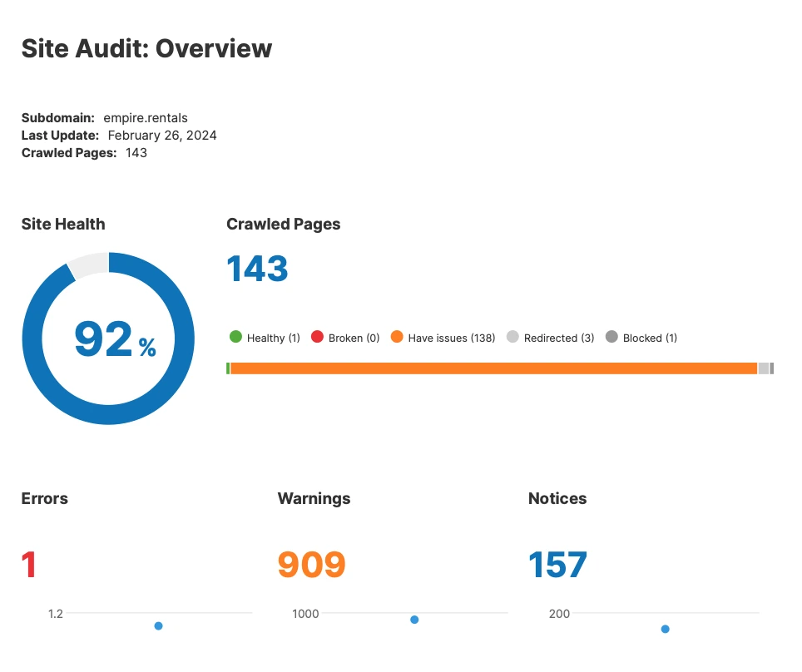Image resolution: width=802 pixels, height=672 pixels.
Task: Click the large blue 143 crawled pages number
Action: tap(257, 269)
